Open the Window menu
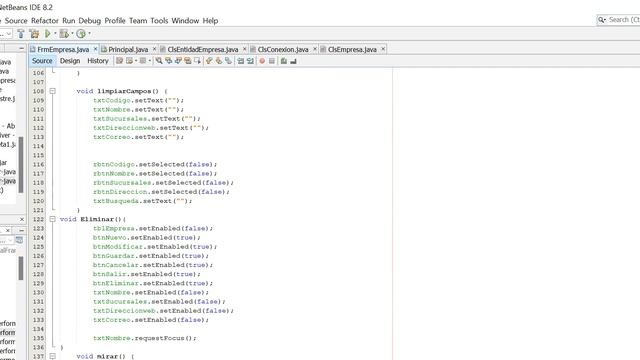Viewport: 640px width, 360px height. pos(185,21)
